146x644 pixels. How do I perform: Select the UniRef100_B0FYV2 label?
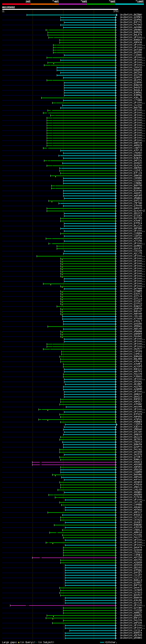pos(131,22)
